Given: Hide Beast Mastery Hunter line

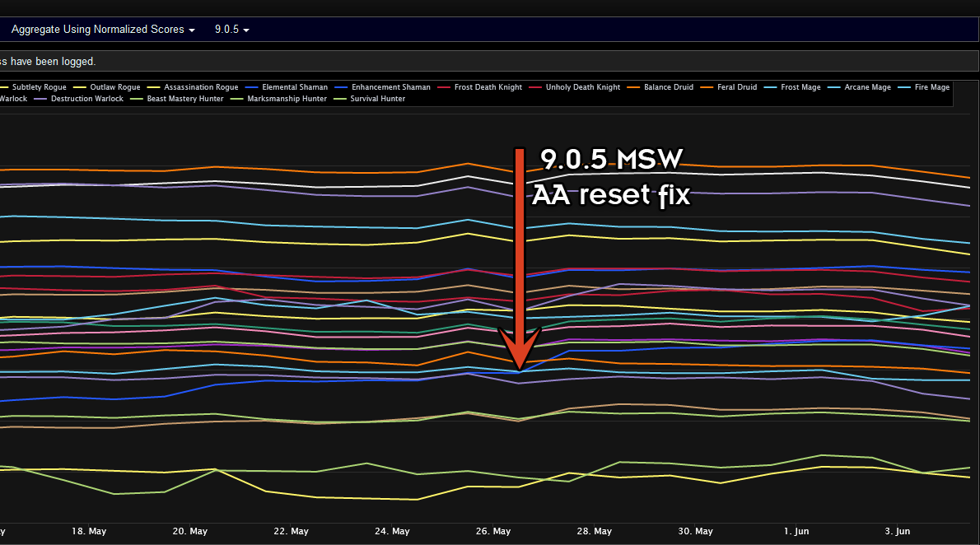Looking at the screenshot, I should pos(184,99).
